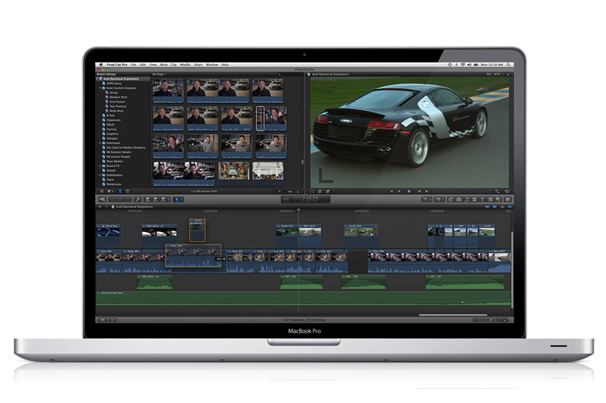Viewport: 606px width, 403px height.
Task: Toggle audio skimming above the timeline
Action: [495, 207]
